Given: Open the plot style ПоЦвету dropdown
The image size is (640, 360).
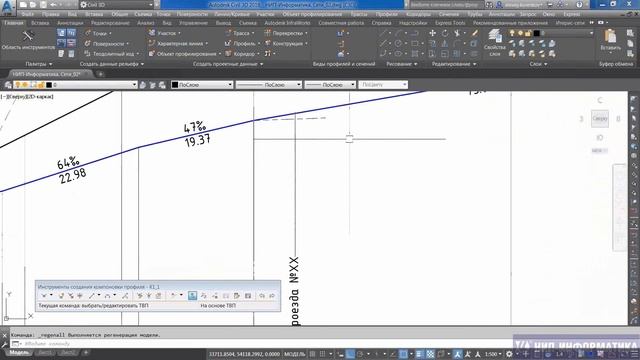Looking at the screenshot, I should pyautogui.click(x=383, y=85).
